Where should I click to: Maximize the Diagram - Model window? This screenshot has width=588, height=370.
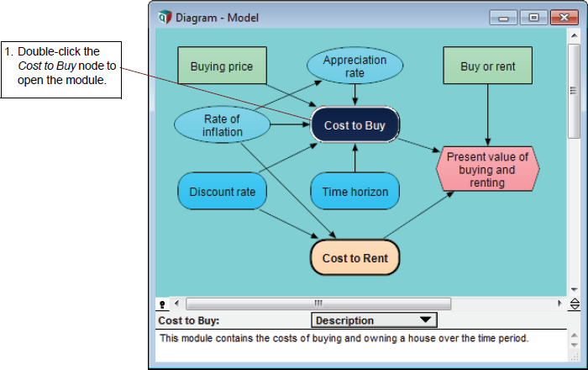coord(533,18)
